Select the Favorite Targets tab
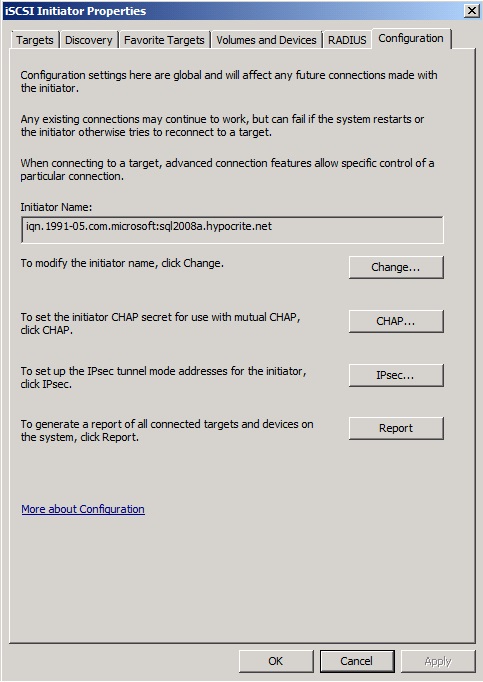 click(x=164, y=40)
